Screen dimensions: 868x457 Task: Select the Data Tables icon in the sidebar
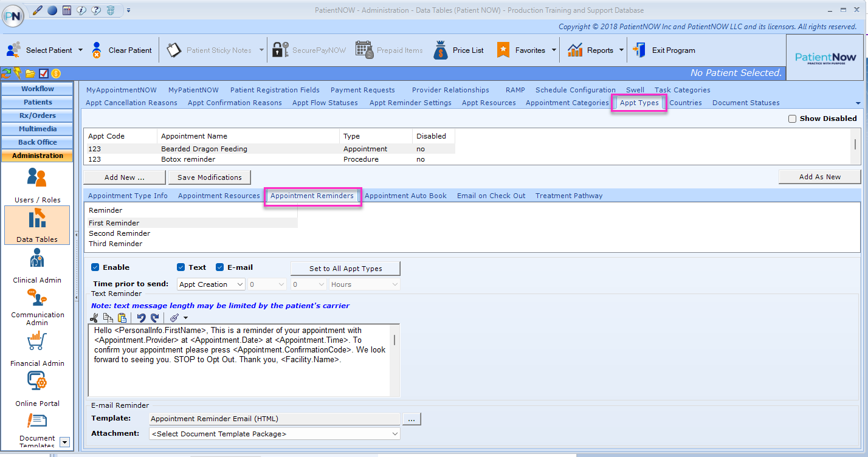36,225
